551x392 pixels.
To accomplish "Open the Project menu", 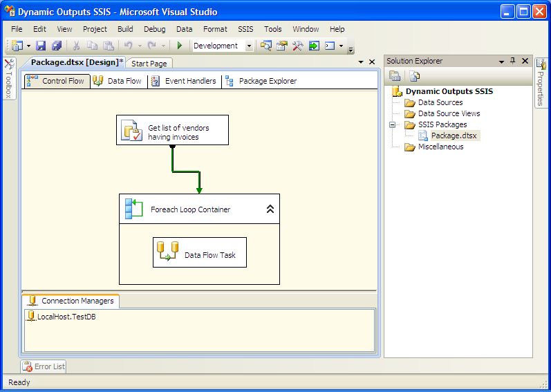I will pyautogui.click(x=95, y=29).
